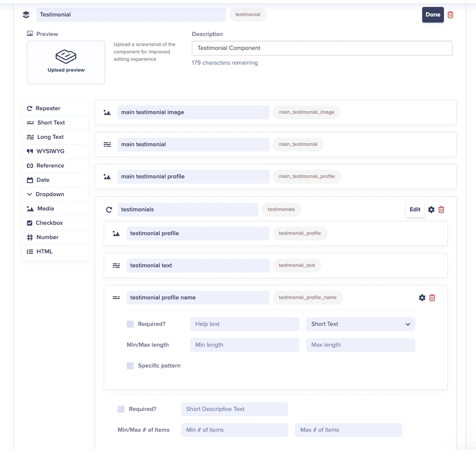Viewport: 476px width, 450px height.
Task: Delete the testimonial profile name field
Action: pos(432,298)
